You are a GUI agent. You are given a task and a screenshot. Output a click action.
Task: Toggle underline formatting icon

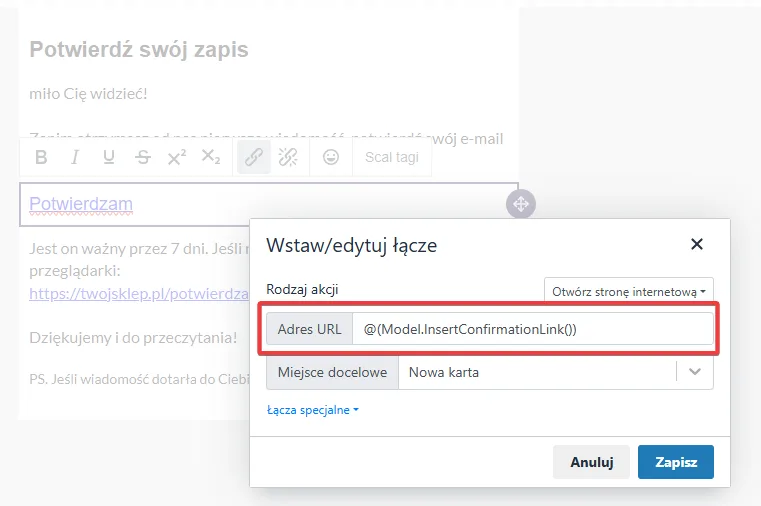109,157
